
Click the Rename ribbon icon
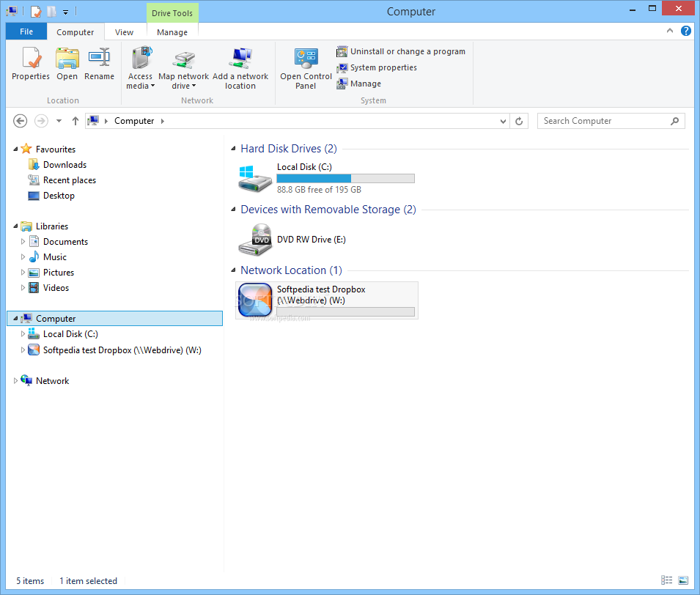99,63
